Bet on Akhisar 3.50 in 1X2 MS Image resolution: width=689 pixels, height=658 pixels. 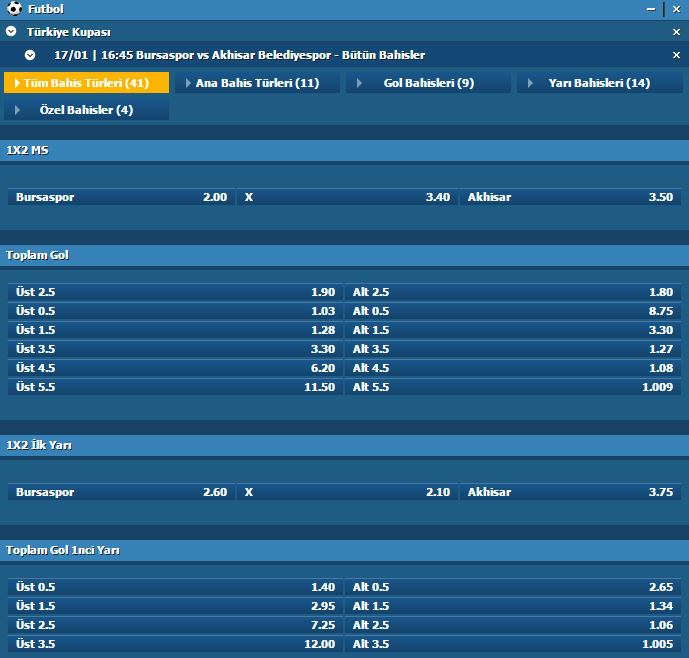[x=570, y=197]
